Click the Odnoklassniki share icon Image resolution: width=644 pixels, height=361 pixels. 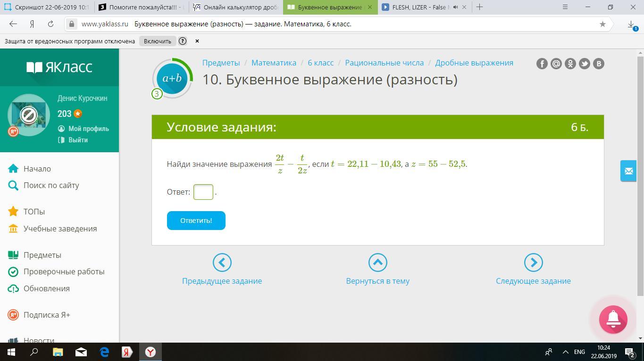tap(570, 64)
